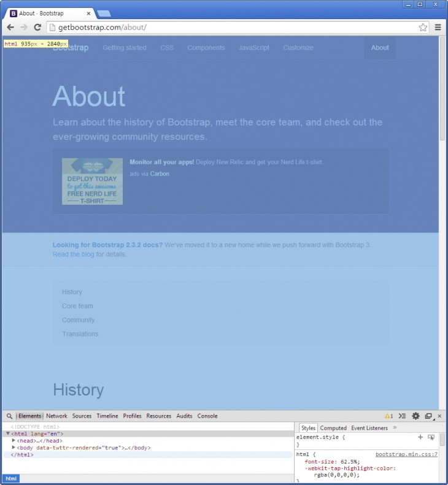Click the DevTools magnifier inspect icon
This screenshot has width=448, height=485.
[x=10, y=416]
